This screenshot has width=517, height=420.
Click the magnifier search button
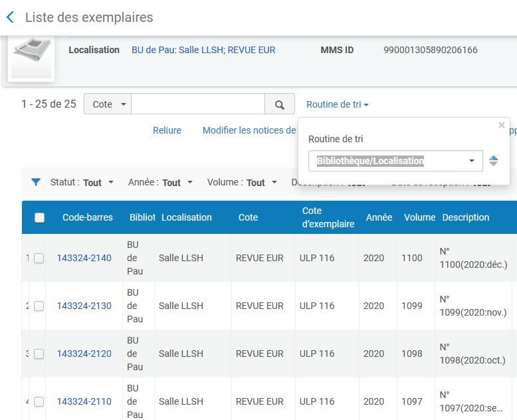pyautogui.click(x=280, y=104)
